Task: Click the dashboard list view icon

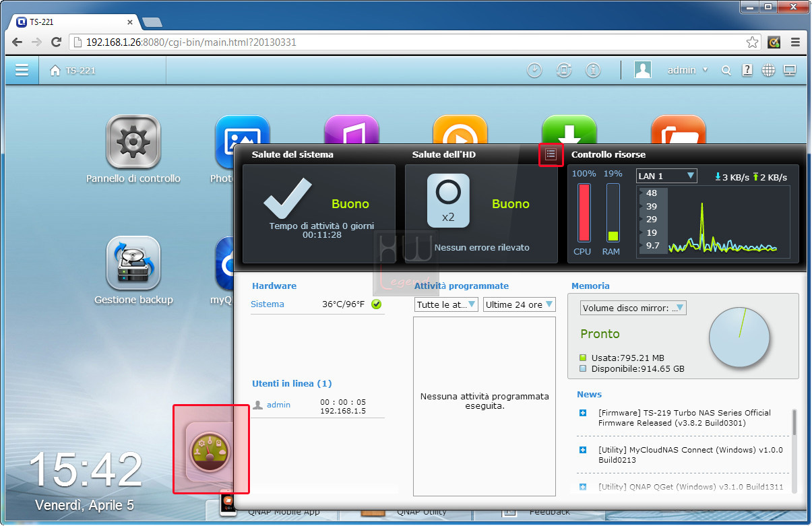Action: pyautogui.click(x=551, y=154)
